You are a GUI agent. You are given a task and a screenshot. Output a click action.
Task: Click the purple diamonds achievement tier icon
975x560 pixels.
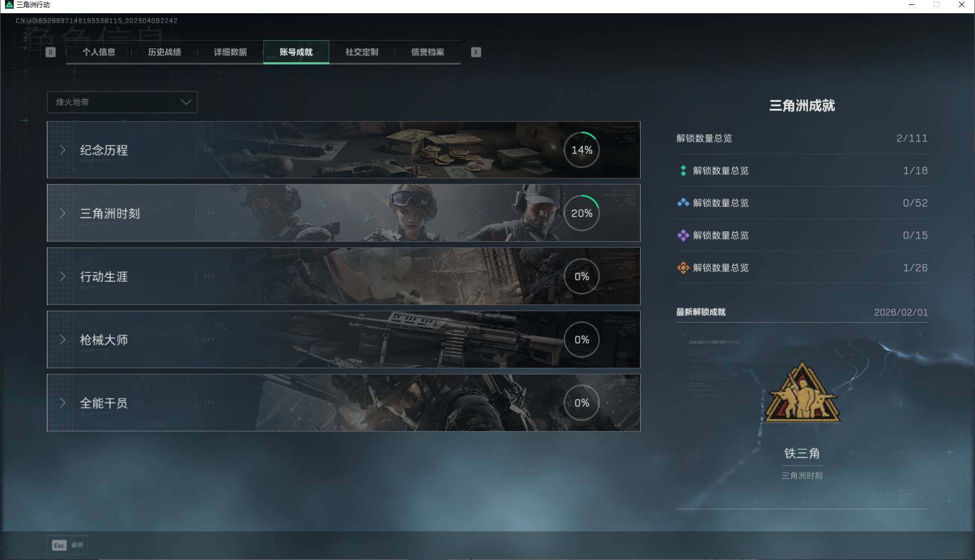683,235
